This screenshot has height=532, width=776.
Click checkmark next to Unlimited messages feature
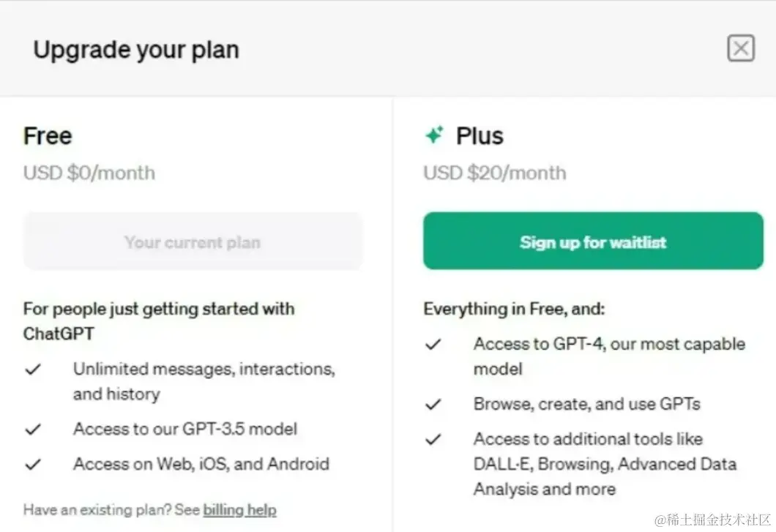(33, 370)
